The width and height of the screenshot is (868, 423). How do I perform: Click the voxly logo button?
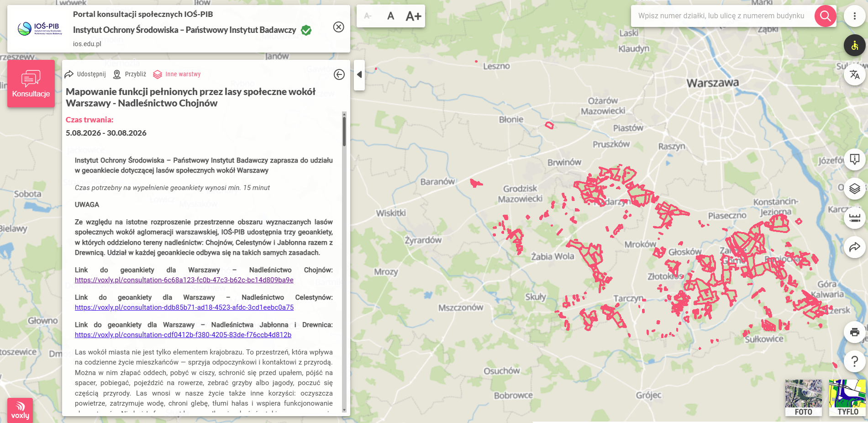(20, 410)
